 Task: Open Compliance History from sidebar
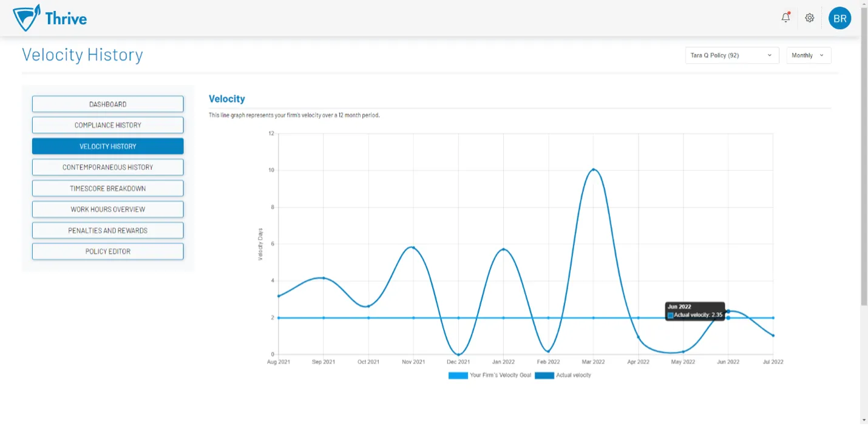coord(107,125)
